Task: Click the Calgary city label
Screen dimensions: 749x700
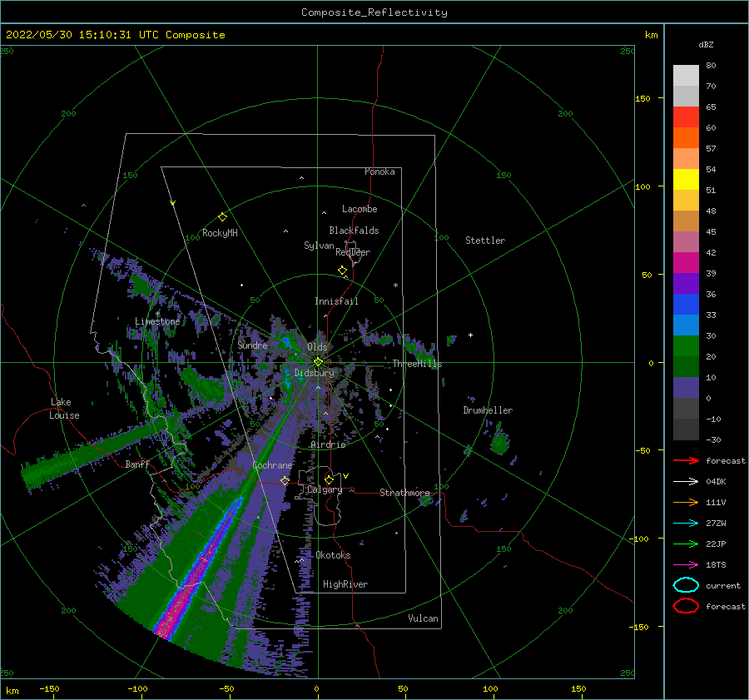Action: (x=325, y=489)
